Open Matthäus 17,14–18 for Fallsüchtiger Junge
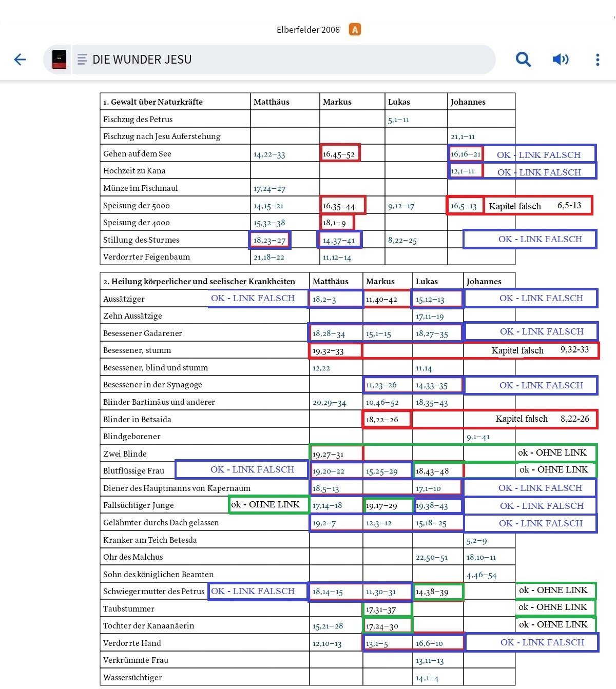616x689 pixels. [x=327, y=506]
